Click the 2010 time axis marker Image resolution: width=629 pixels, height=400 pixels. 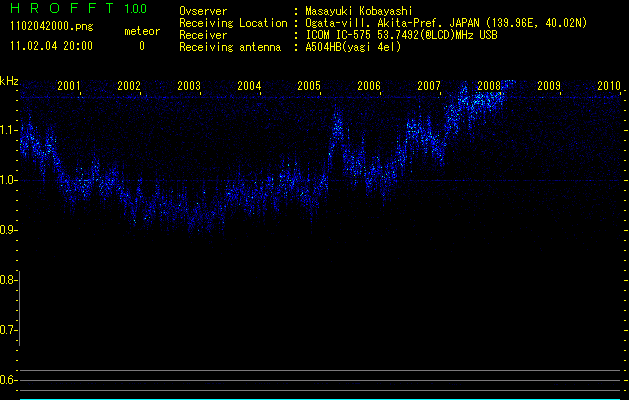[x=609, y=85]
